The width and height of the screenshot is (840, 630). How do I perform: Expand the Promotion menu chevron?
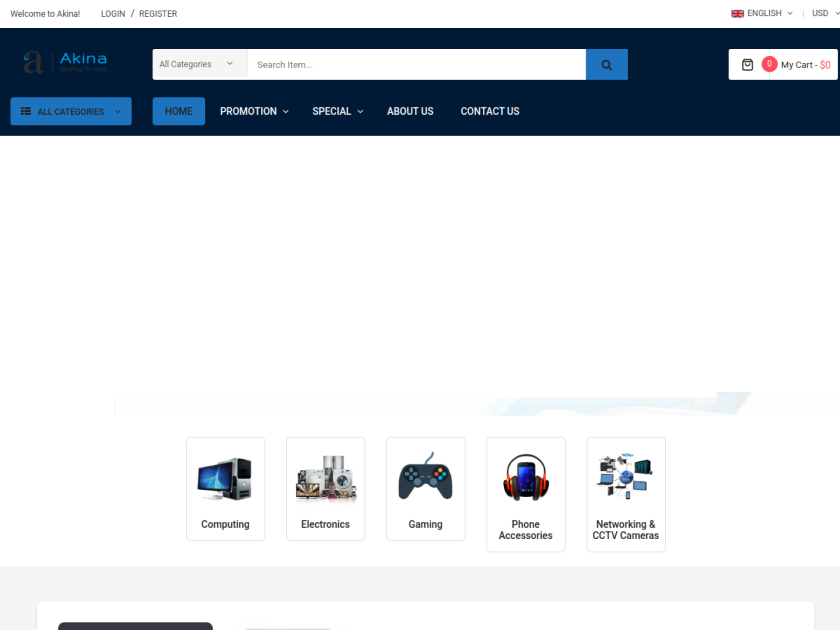coord(286,111)
